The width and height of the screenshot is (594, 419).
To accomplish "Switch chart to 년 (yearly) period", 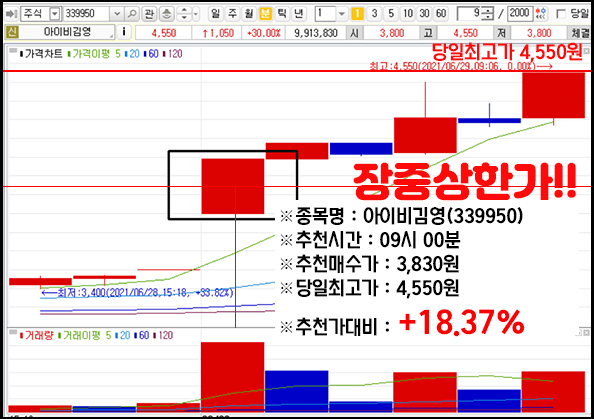I will click(299, 14).
